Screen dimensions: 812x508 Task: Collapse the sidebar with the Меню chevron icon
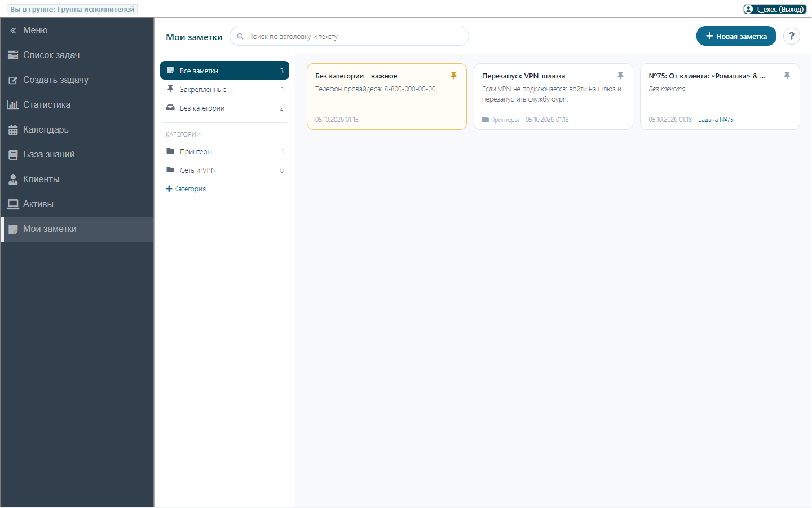[13, 30]
